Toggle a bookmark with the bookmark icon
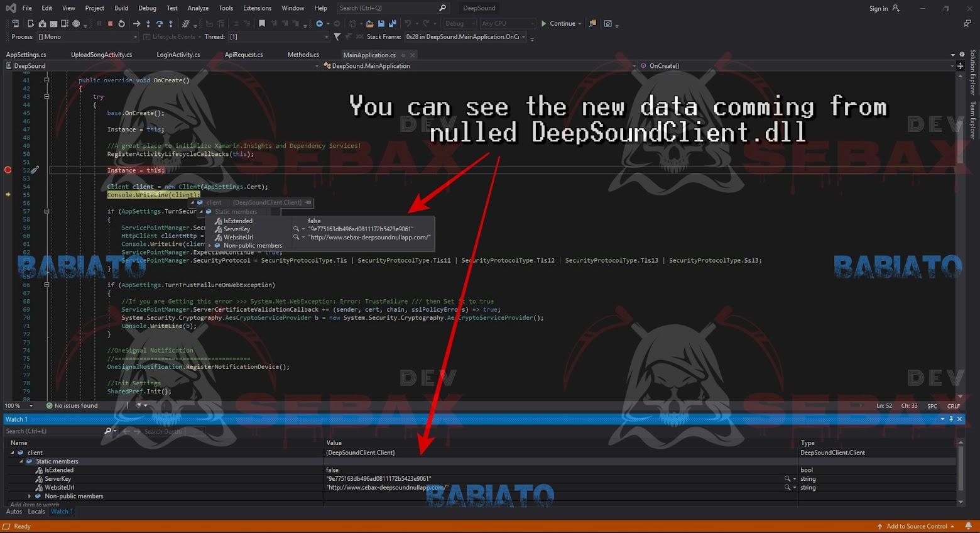 [262, 23]
